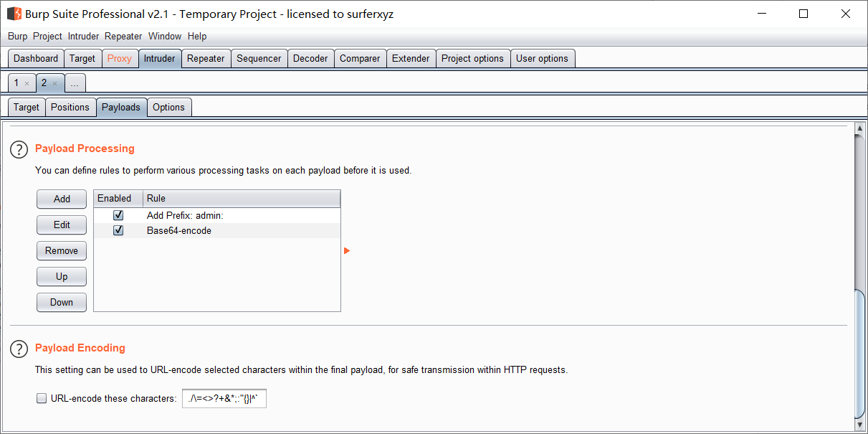Switch to the main Target tab
Viewport: 868px width, 434px height.
click(x=82, y=59)
